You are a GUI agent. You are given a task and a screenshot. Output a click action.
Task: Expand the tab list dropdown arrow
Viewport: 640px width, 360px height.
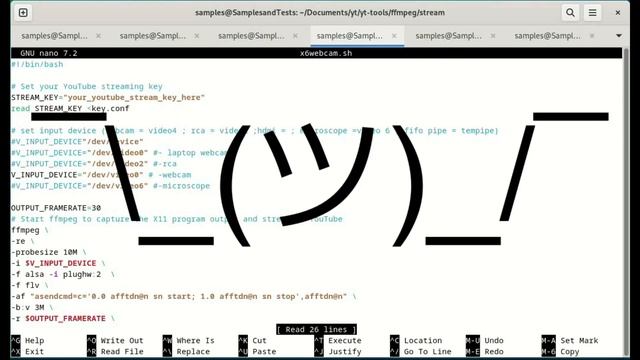point(619,36)
